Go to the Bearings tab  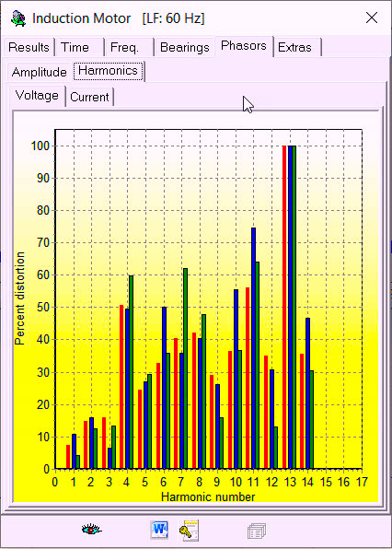[x=185, y=47]
